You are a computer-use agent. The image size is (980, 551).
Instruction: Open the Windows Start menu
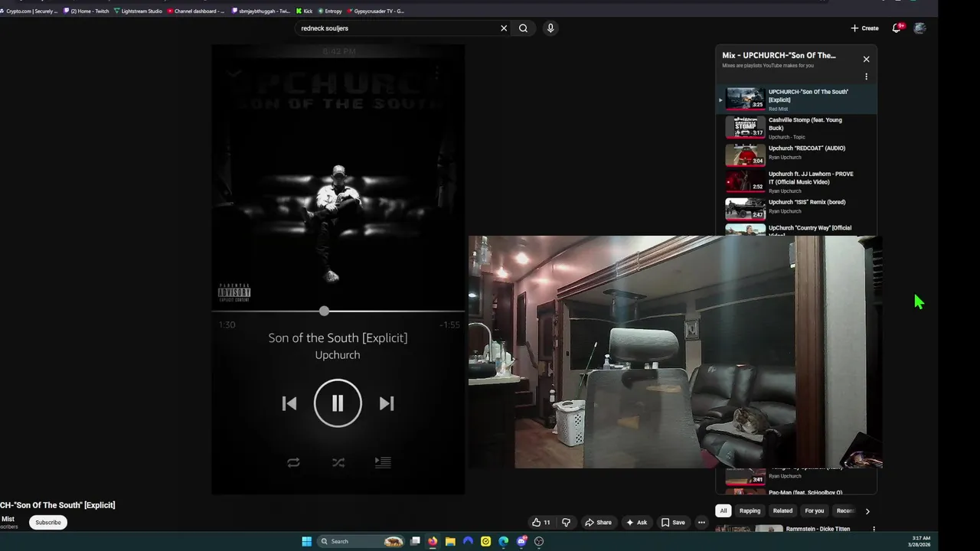(306, 541)
